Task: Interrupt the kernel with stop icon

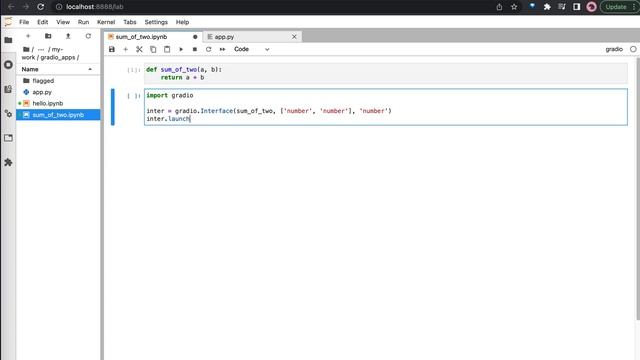Action: pos(195,49)
